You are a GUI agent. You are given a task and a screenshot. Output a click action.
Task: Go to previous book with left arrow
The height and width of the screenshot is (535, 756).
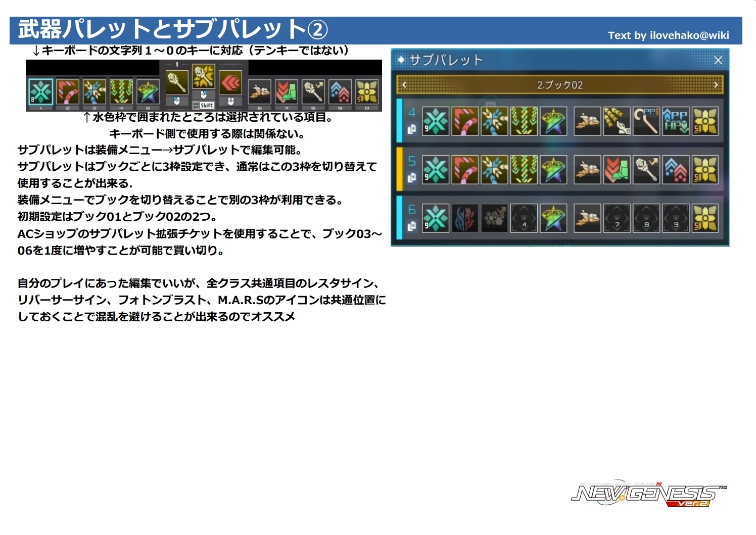click(404, 85)
